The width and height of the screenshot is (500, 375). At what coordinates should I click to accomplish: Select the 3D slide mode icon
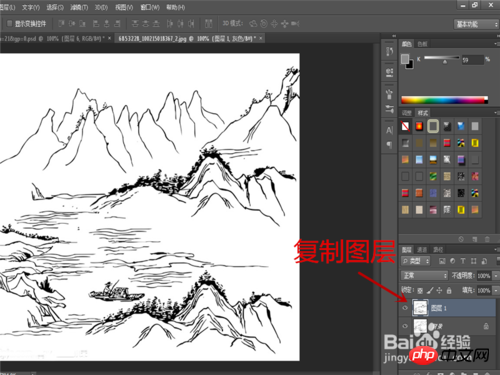[285, 24]
